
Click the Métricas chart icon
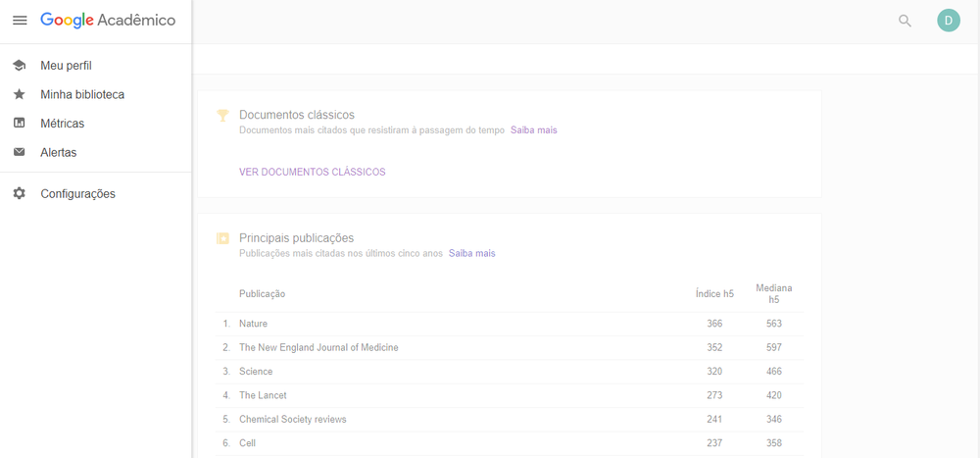pos(20,124)
